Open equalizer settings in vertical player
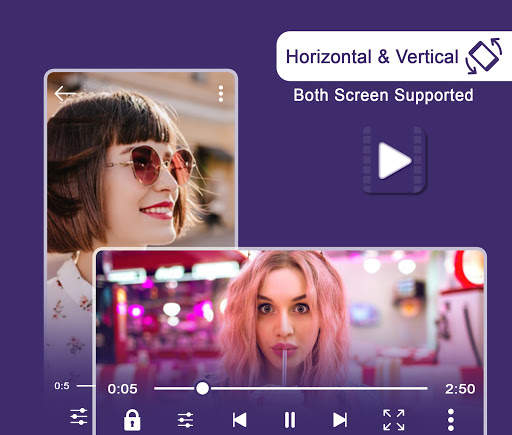The image size is (512, 435). [x=79, y=416]
